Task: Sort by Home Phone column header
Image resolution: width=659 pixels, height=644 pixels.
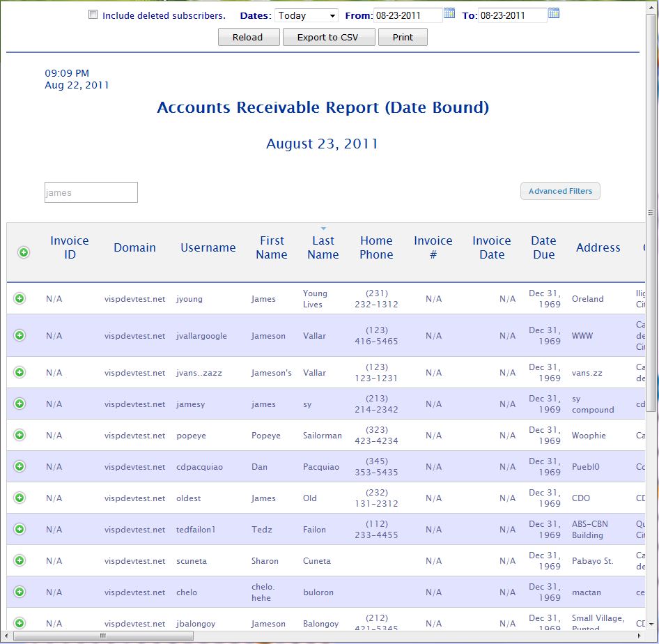Action: (x=376, y=247)
